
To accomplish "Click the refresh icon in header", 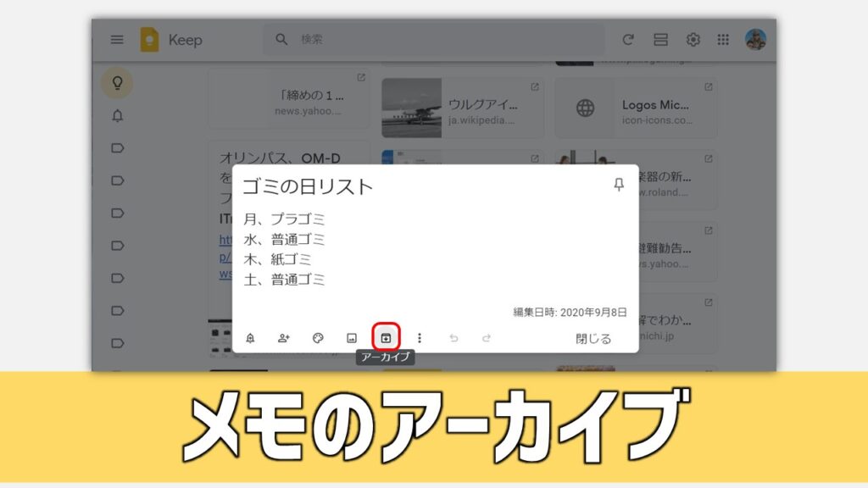I will click(628, 40).
